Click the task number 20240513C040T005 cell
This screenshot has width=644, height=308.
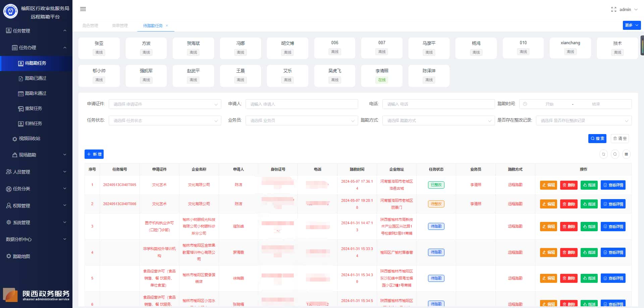[120, 185]
